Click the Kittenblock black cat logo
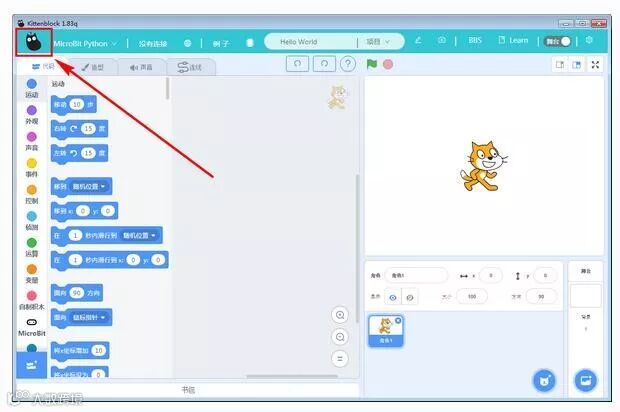The height and width of the screenshot is (412, 620). tap(34, 42)
